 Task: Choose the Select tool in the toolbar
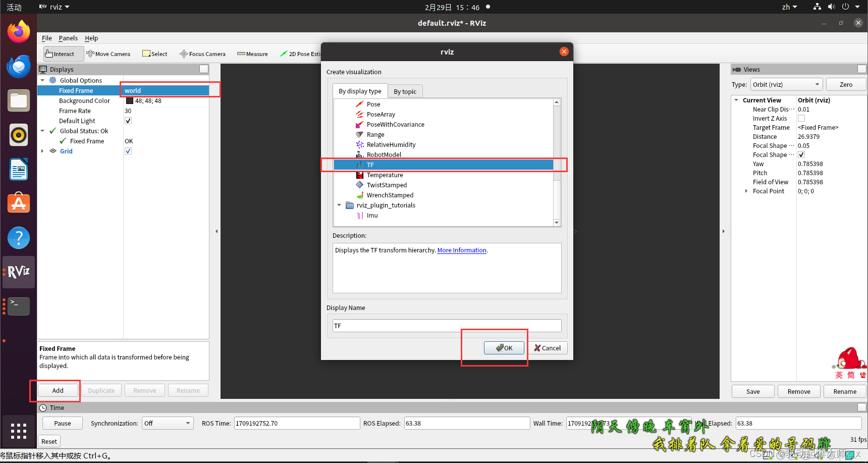(x=154, y=54)
